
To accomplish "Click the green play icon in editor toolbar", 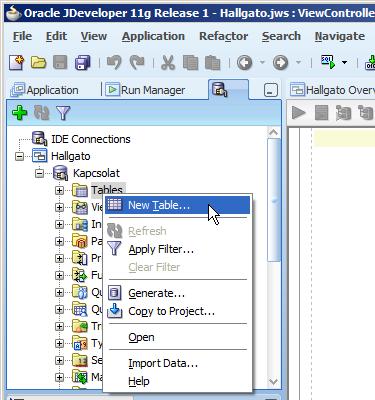I will point(298,112).
